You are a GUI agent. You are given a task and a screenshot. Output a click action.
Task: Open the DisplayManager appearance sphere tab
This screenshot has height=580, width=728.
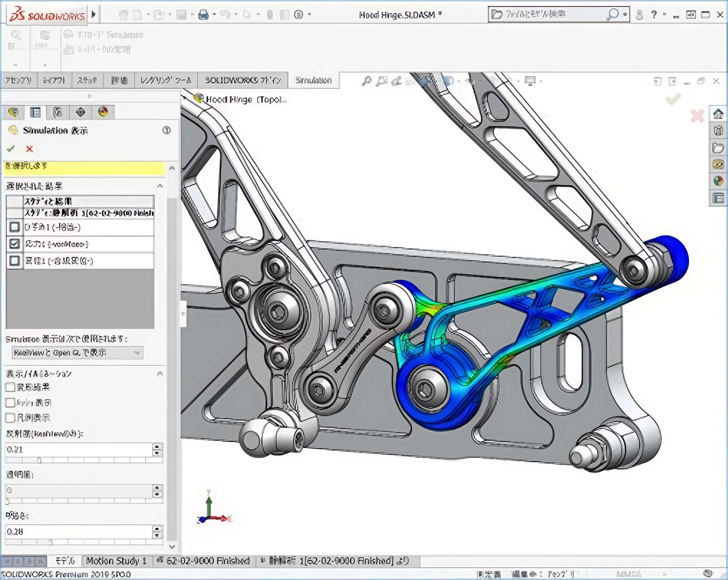[103, 112]
